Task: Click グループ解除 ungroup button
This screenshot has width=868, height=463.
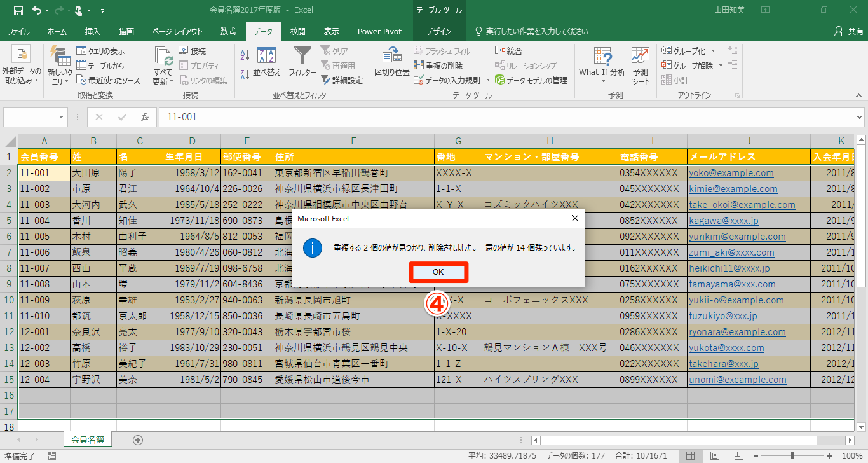Action: tap(688, 66)
